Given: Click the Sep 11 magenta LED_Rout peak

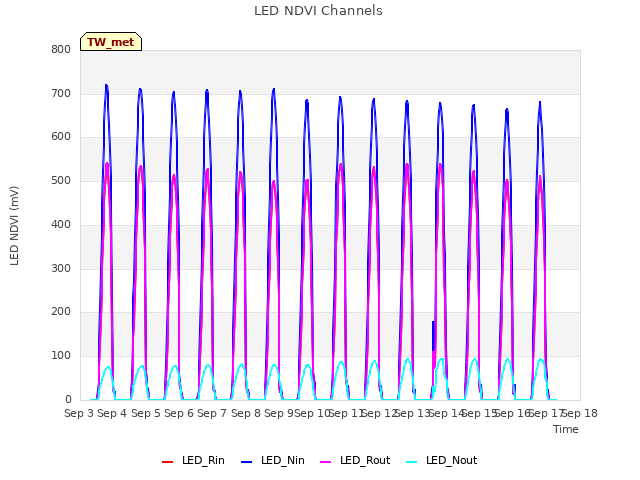Looking at the screenshot, I should tap(341, 164).
